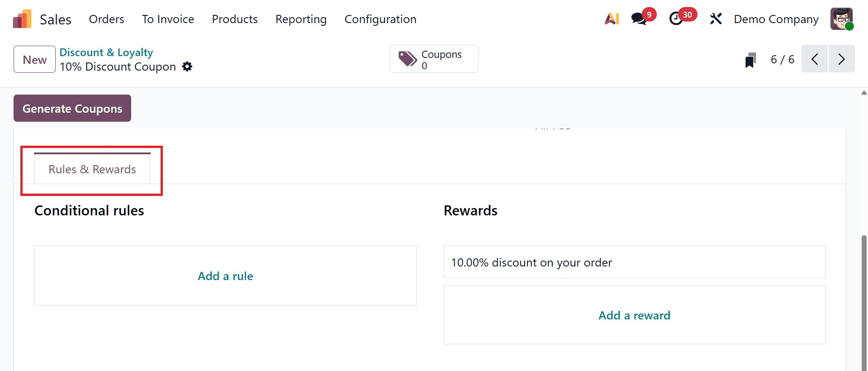
Task: Open the Sales app grid icon
Action: 21,19
